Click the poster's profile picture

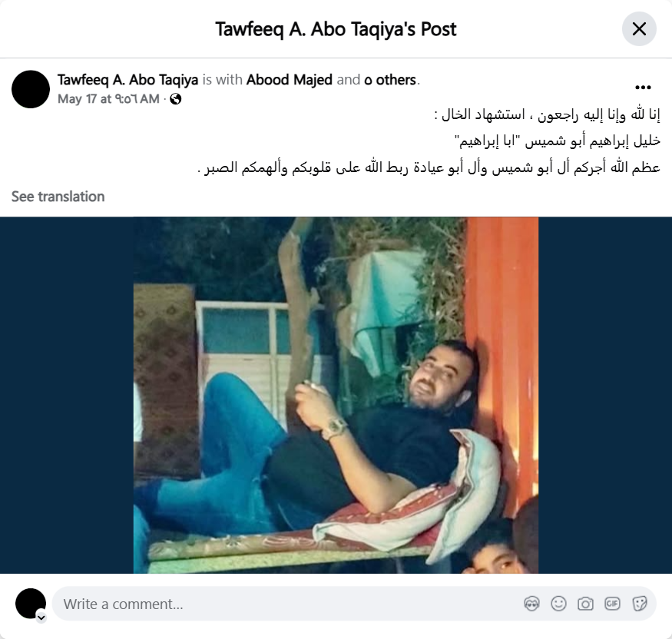(31, 89)
